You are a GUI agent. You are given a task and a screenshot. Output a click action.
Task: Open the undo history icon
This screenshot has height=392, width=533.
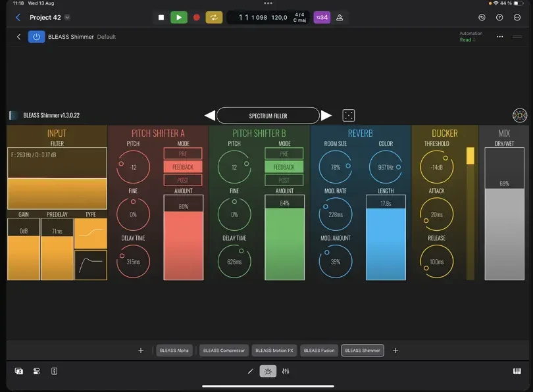point(482,17)
